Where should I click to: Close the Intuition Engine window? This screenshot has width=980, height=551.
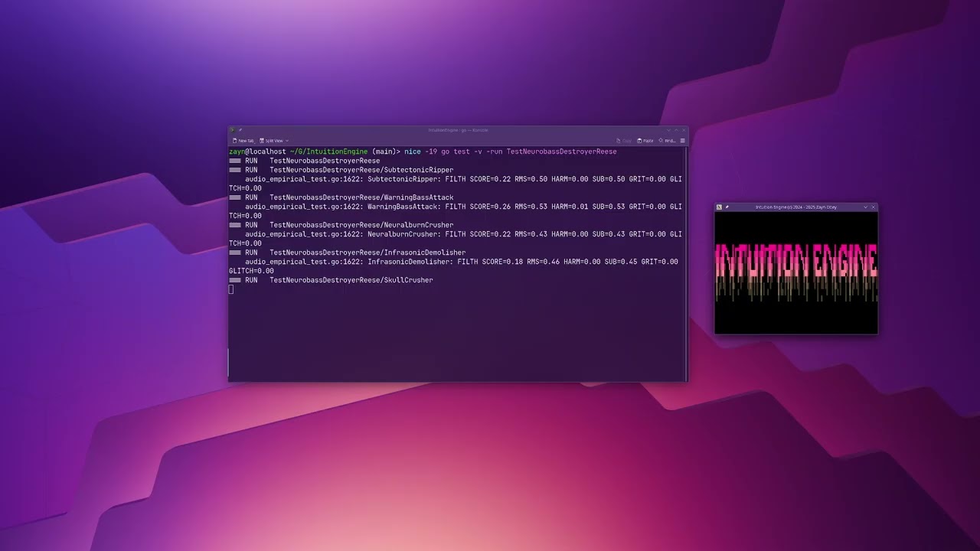click(x=874, y=207)
